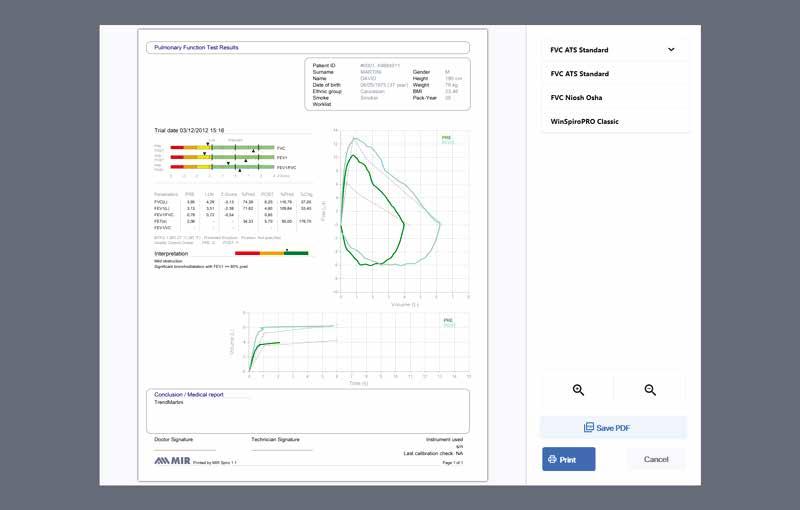The height and width of the screenshot is (510, 800).
Task: Click the Print button label
Action: point(568,460)
